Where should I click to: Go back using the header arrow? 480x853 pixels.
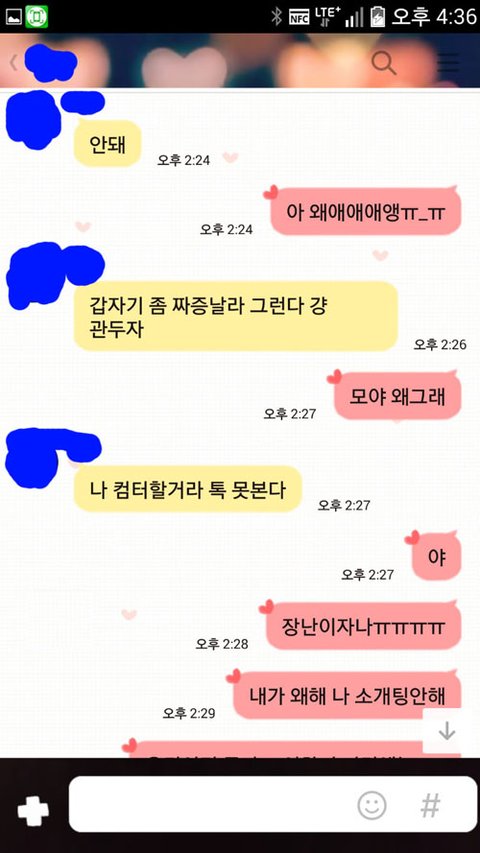14,63
